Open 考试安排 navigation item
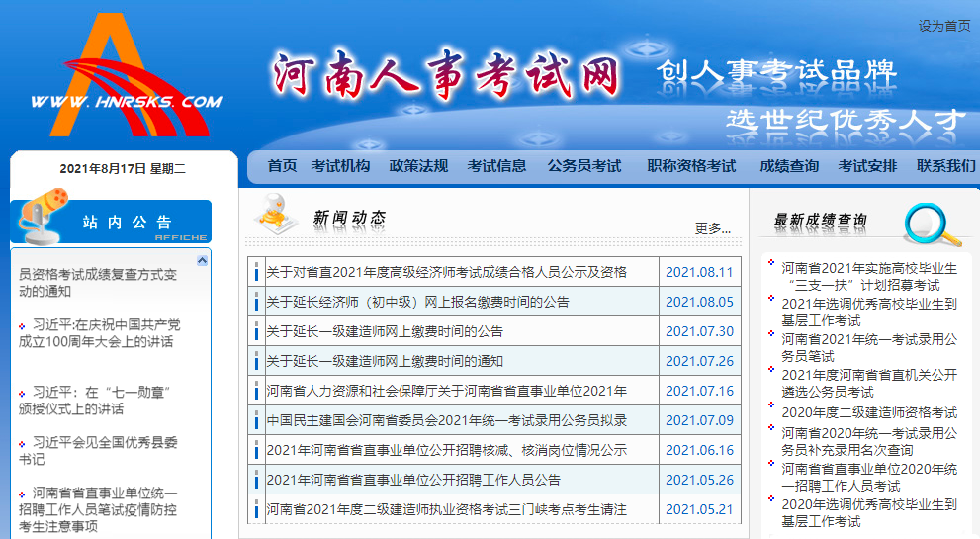980x539 pixels. (867, 166)
